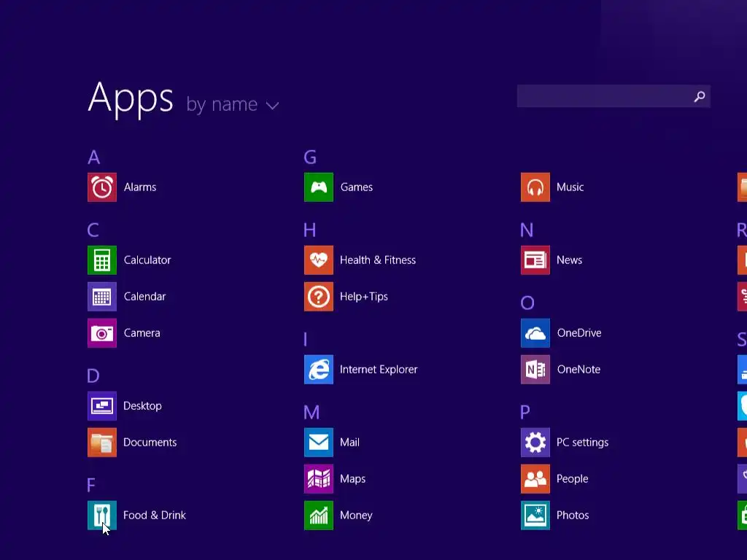
Task: Open the Games app icon
Action: [319, 187]
